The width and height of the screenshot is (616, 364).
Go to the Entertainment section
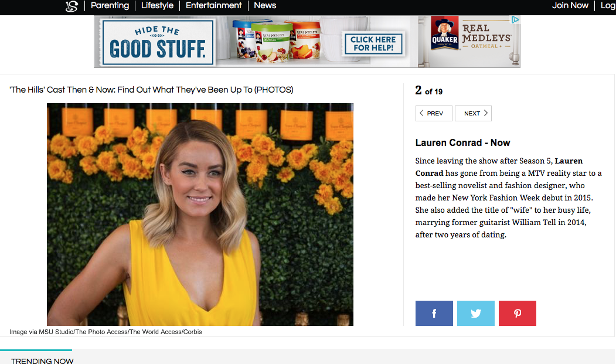coord(214,5)
